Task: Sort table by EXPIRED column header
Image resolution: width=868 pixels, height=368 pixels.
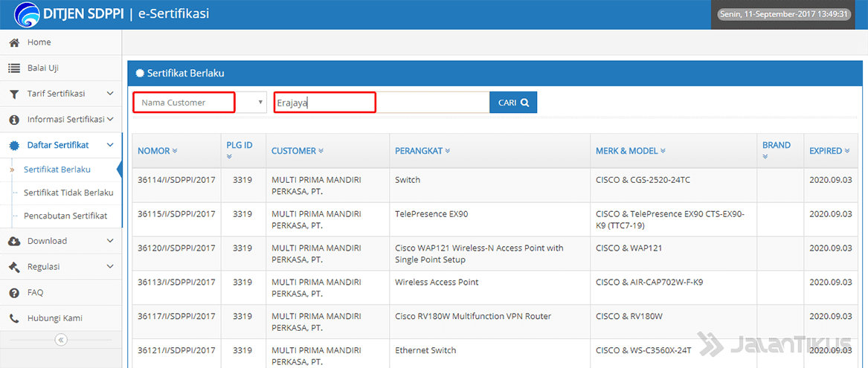Action: (829, 151)
